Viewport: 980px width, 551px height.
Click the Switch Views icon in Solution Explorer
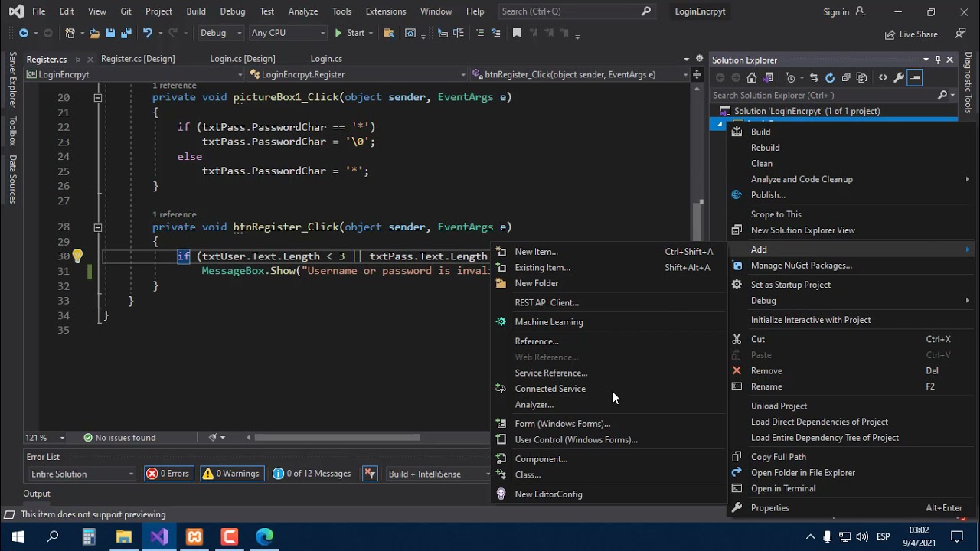(x=768, y=77)
